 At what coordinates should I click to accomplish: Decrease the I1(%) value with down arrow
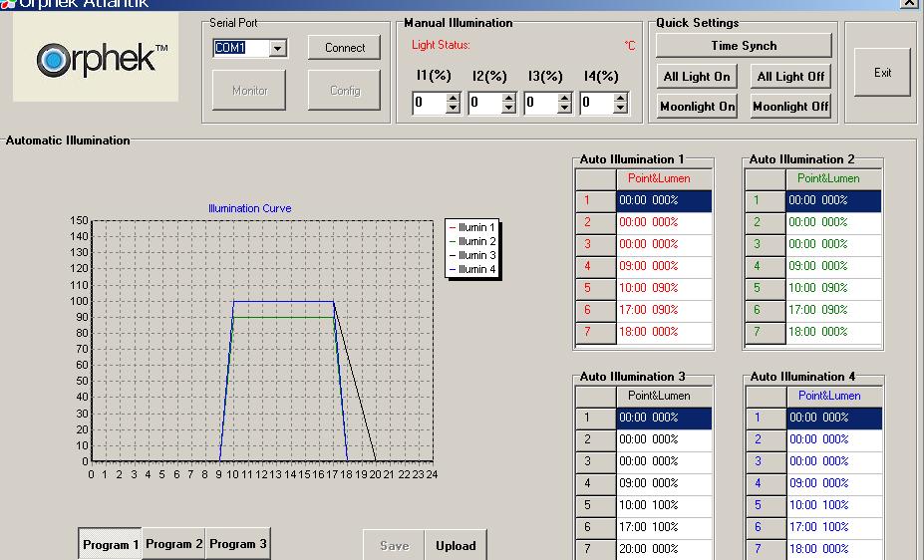tap(453, 109)
